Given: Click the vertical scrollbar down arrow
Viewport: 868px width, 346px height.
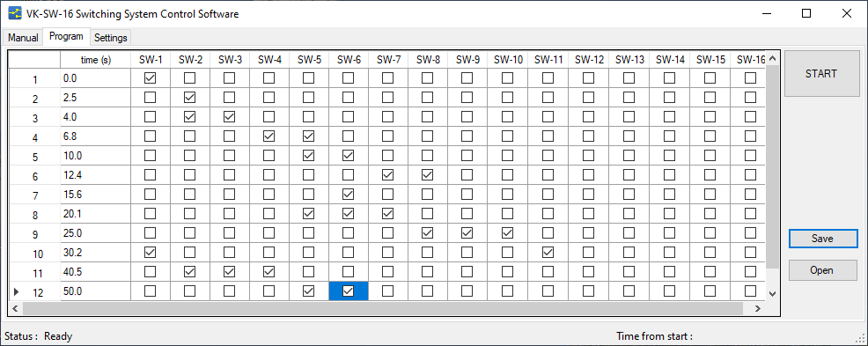Looking at the screenshot, I should click(773, 293).
